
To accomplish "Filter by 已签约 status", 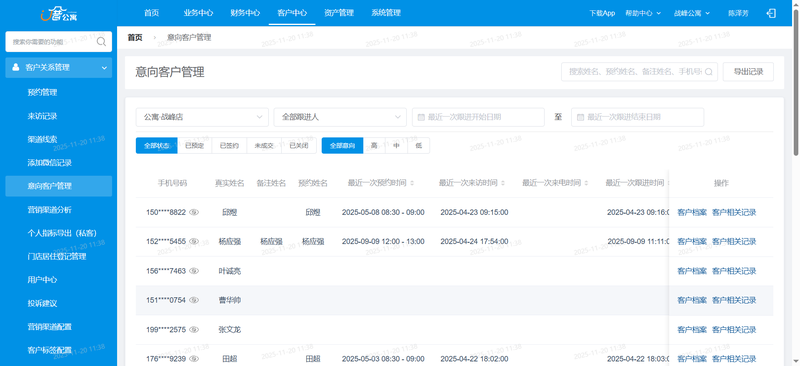I will point(229,145).
